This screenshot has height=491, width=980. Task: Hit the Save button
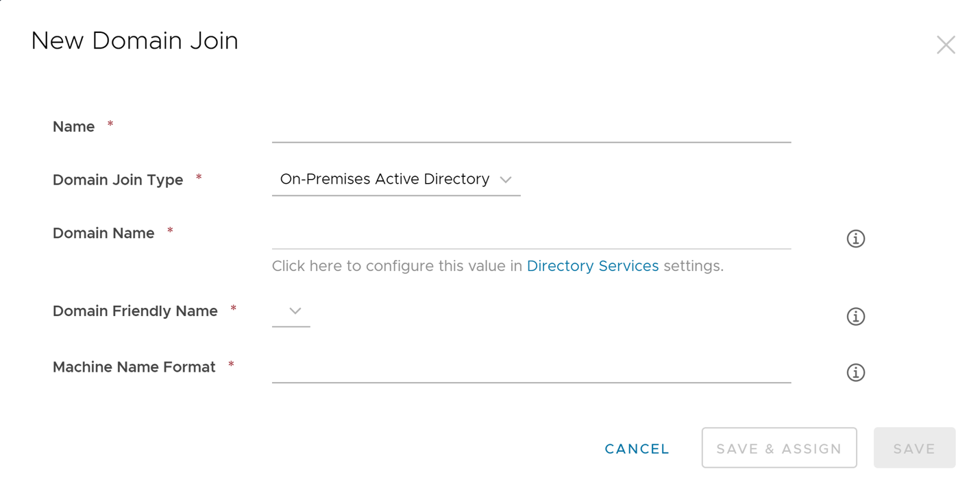(x=914, y=448)
